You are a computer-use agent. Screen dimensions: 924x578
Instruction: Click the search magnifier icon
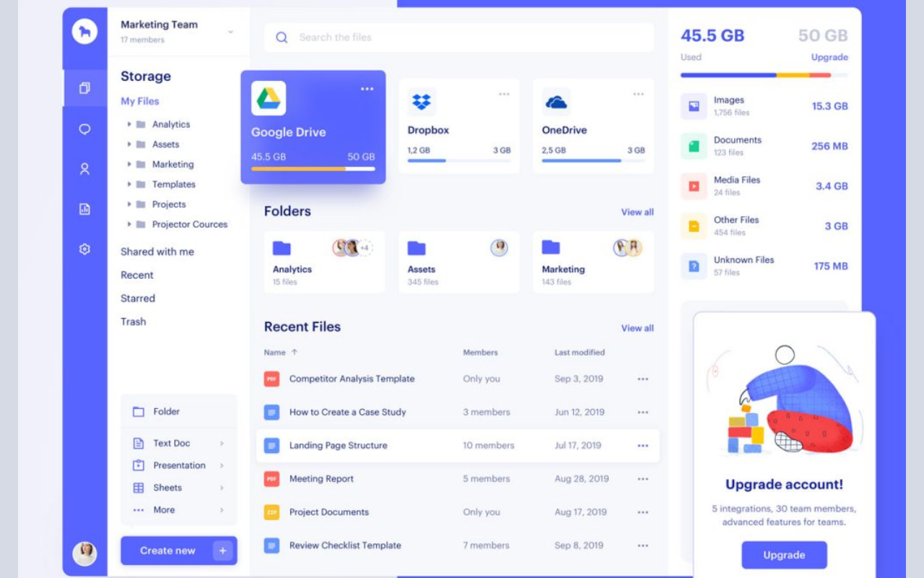[x=282, y=38]
